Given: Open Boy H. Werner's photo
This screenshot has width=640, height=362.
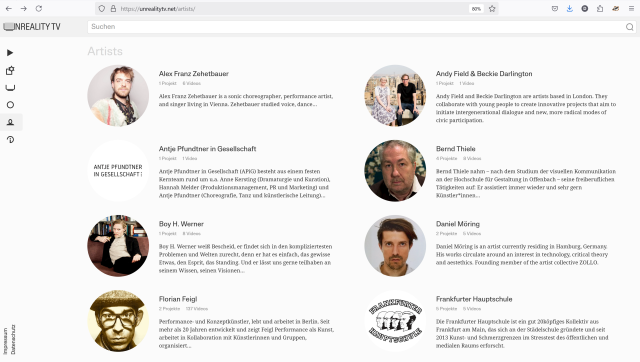Looking at the screenshot, I should [x=118, y=246].
